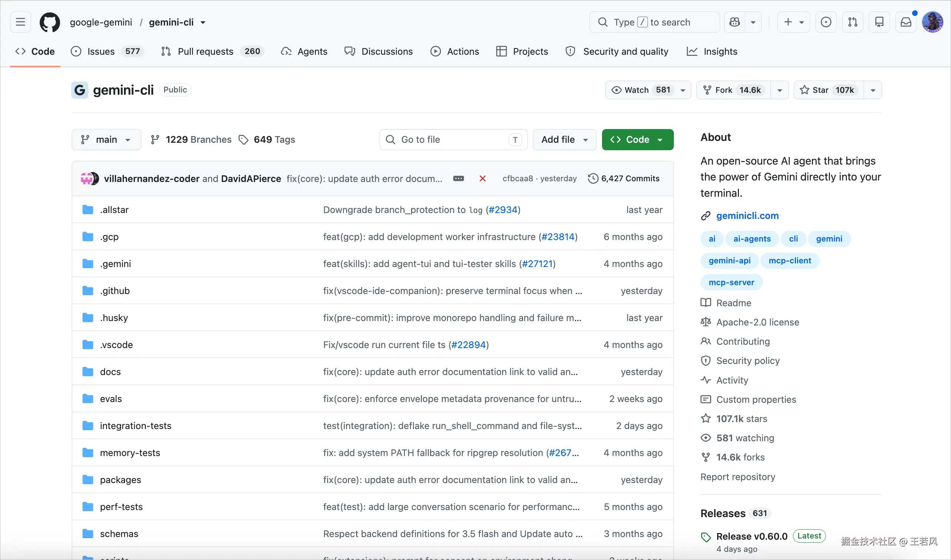Open the user profile avatar menu
Screen dimensions: 951x560
click(933, 22)
